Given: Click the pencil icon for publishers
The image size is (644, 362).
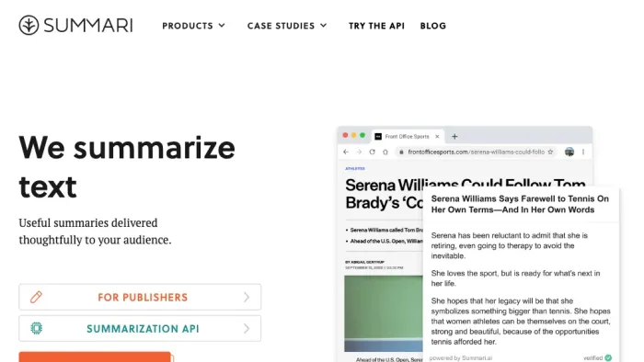Looking at the screenshot, I should [x=36, y=297].
